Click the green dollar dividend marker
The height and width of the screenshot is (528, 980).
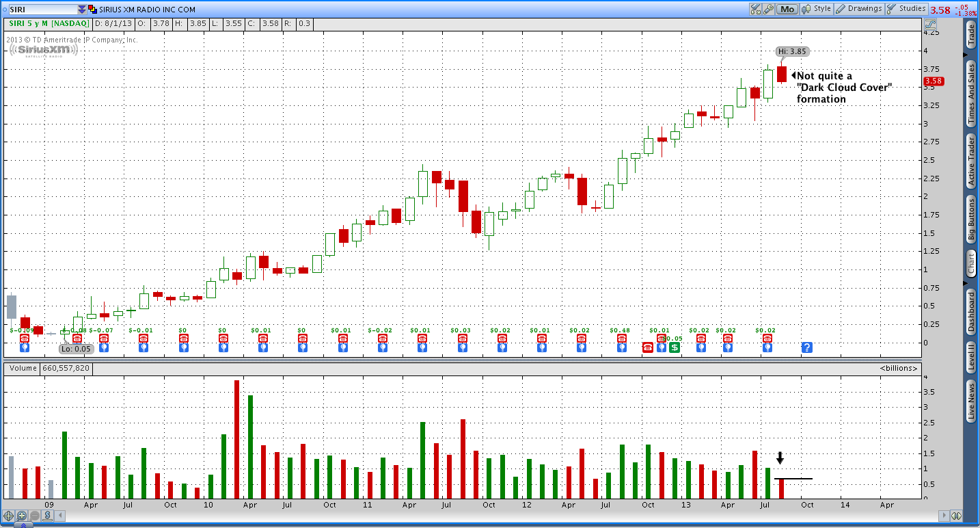point(675,347)
